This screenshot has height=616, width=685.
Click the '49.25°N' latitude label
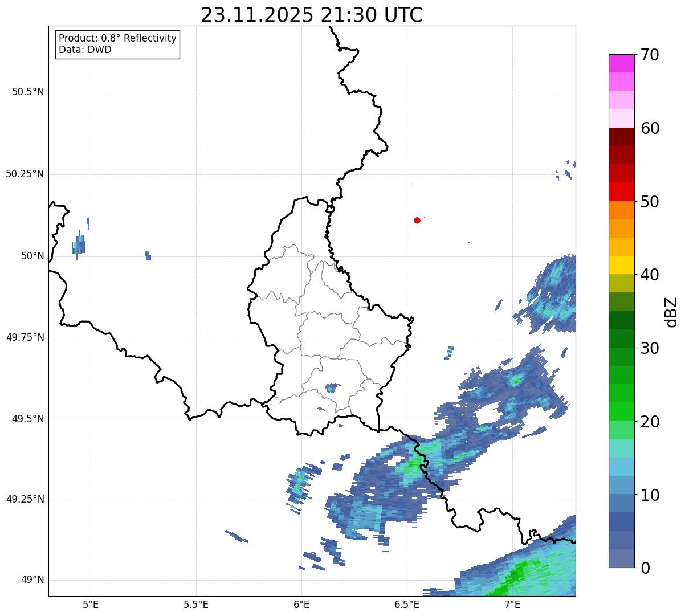click(25, 500)
